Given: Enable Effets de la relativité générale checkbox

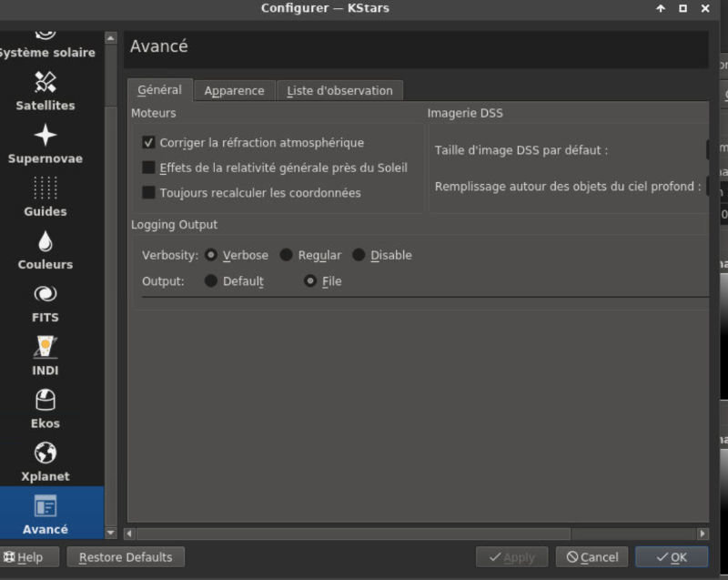Looking at the screenshot, I should [148, 168].
